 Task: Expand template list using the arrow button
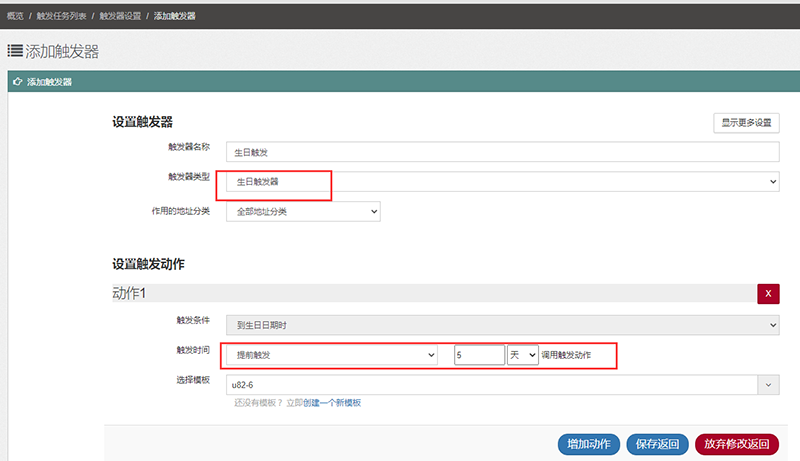click(x=768, y=385)
